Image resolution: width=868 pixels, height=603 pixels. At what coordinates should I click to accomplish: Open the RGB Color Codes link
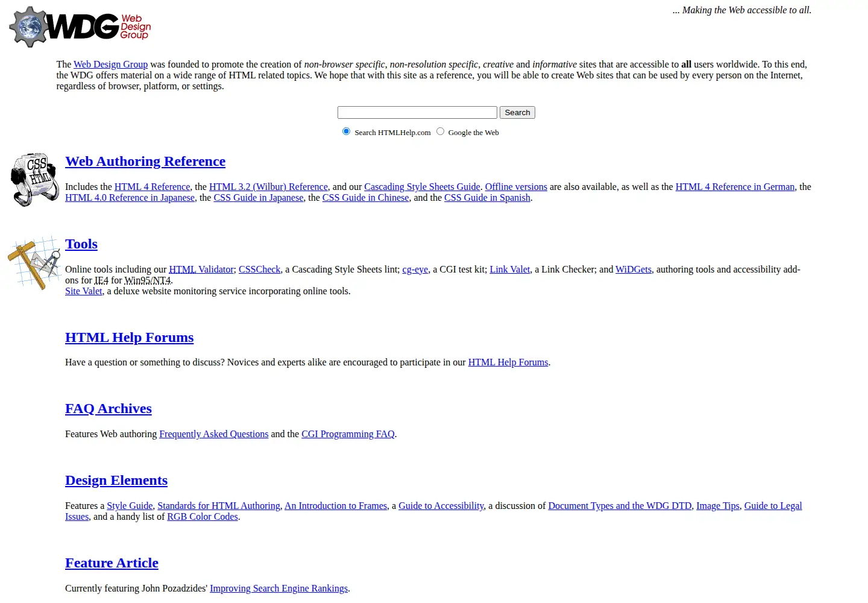click(x=203, y=517)
